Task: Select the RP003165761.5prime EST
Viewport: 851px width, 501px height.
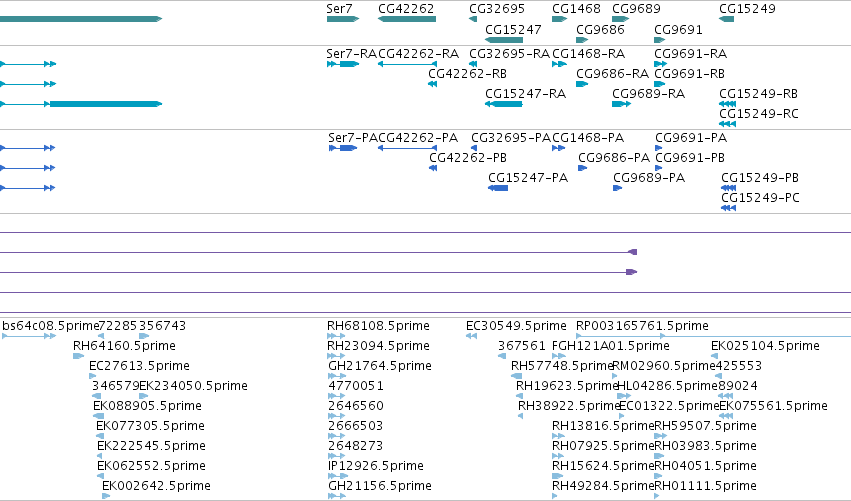Action: coord(714,336)
